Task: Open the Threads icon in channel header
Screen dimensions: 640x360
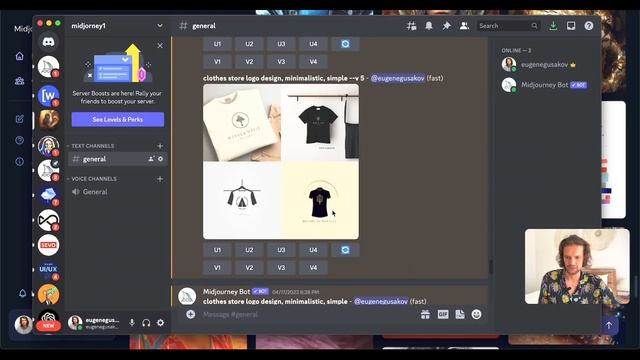Action: point(411,26)
